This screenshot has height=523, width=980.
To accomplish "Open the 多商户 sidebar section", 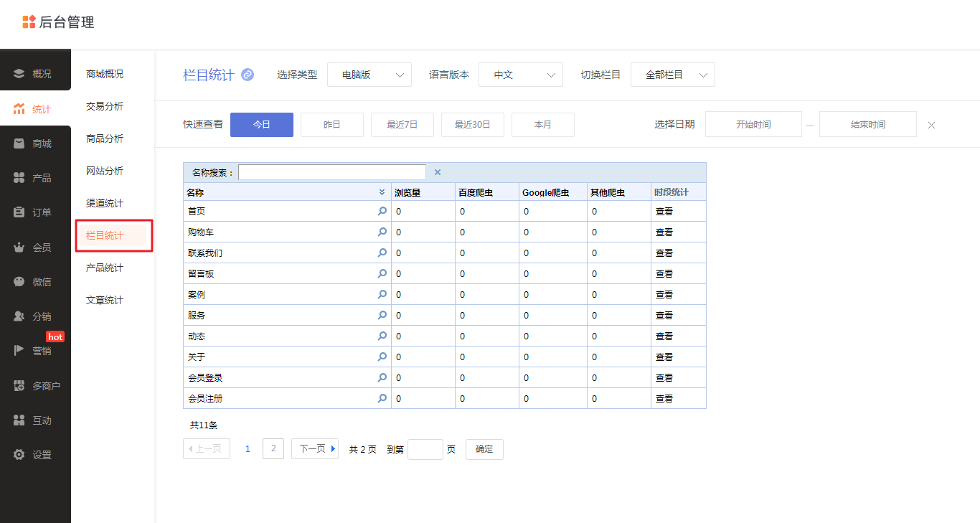I will pyautogui.click(x=35, y=386).
